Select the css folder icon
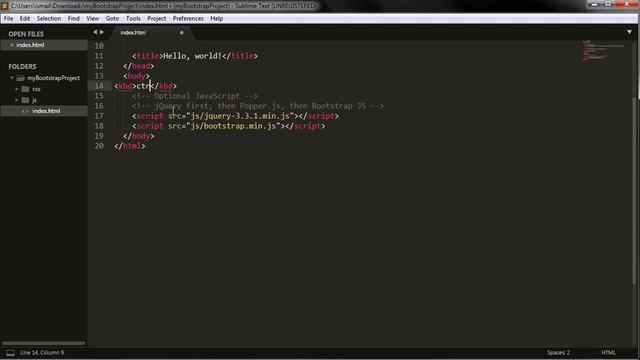640x360 pixels. pos(25,89)
